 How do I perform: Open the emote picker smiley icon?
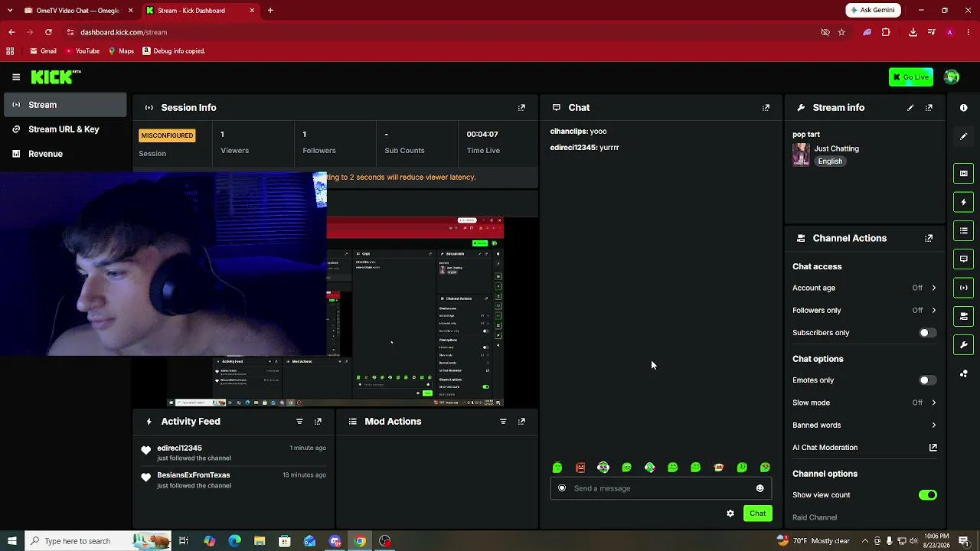coord(759,488)
